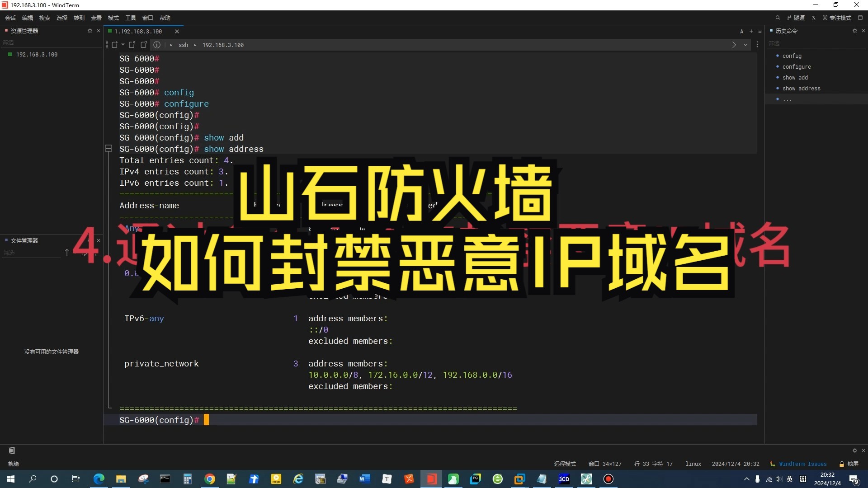Click the 窗口 34×127 status entry
Screen dimensions: 868x488
605,464
